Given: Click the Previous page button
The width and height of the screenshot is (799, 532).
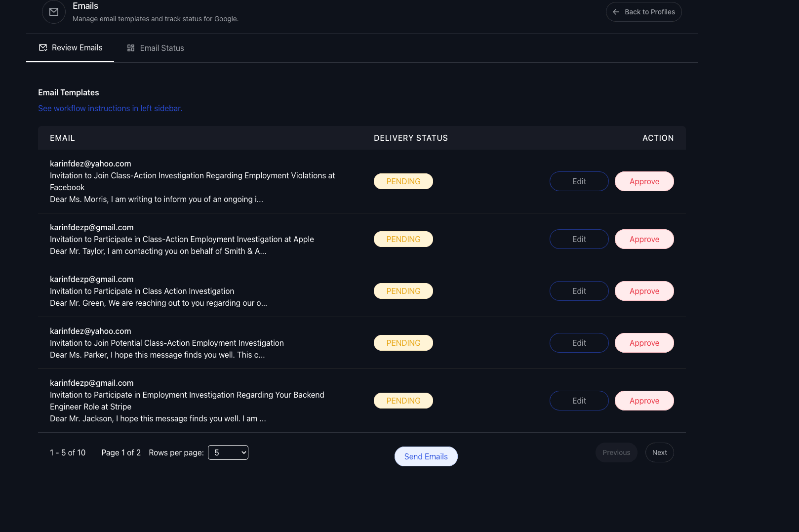Looking at the screenshot, I should [616, 452].
